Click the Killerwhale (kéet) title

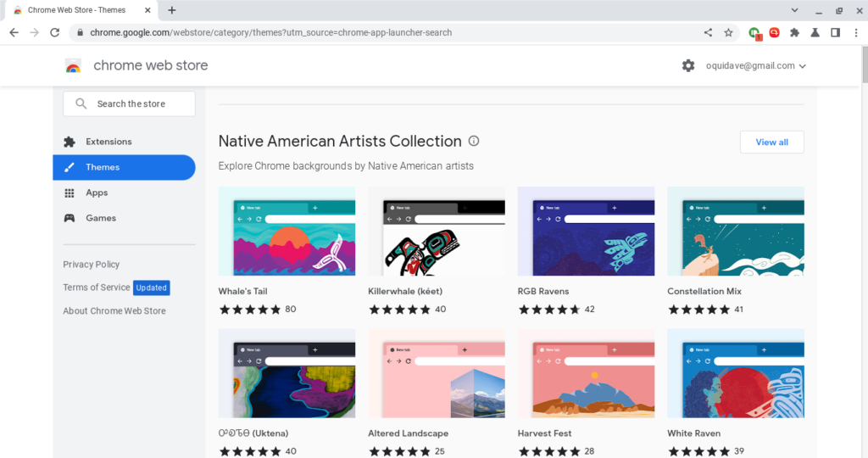(405, 291)
